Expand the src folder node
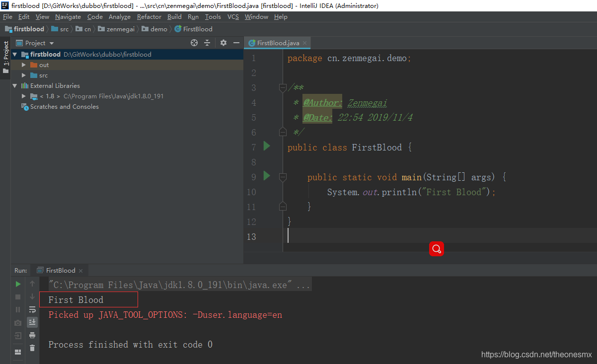 pos(24,75)
